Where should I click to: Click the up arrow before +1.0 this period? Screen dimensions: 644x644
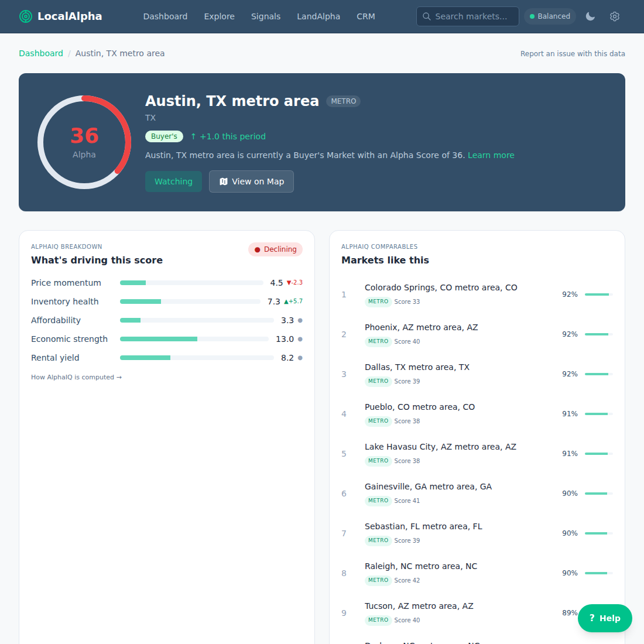click(193, 136)
